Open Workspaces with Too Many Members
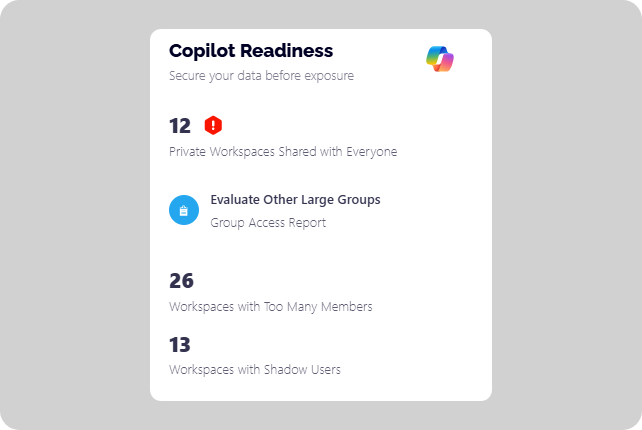This screenshot has height=430, width=642. point(270,306)
